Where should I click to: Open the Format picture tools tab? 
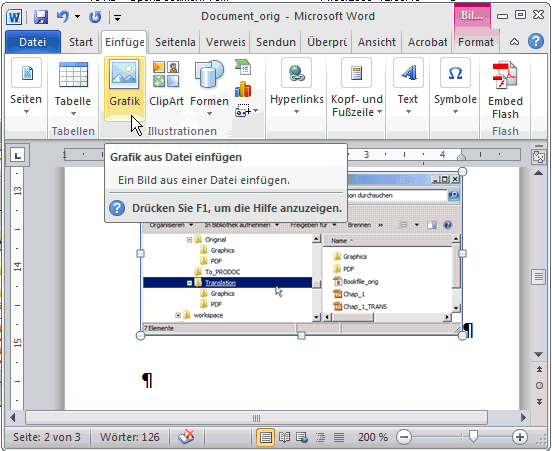pos(476,42)
